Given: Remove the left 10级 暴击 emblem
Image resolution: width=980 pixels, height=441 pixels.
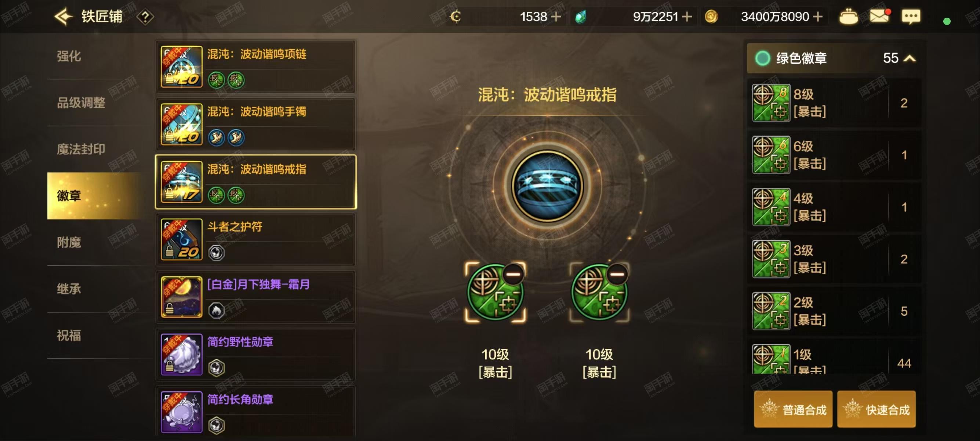Looking at the screenshot, I should [x=513, y=274].
